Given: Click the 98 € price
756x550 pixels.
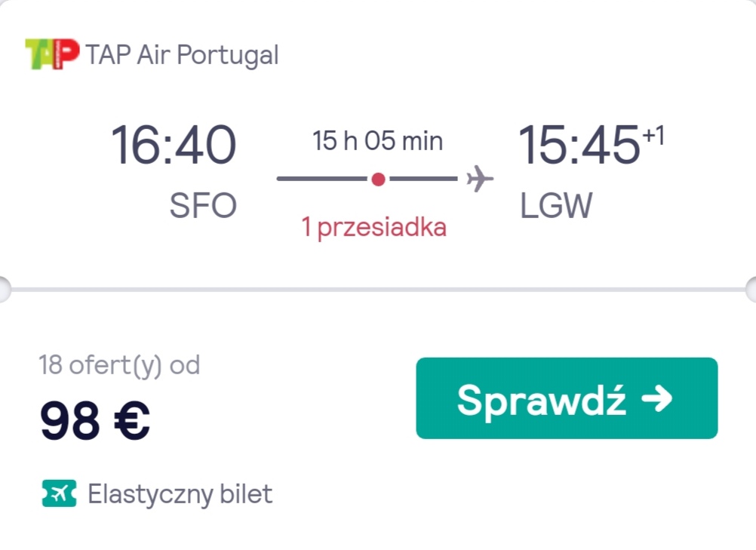Looking at the screenshot, I should pos(95,421).
